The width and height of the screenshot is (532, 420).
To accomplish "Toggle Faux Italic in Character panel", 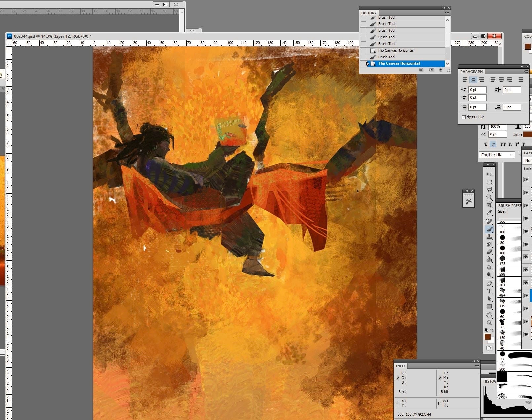I will [x=493, y=144].
